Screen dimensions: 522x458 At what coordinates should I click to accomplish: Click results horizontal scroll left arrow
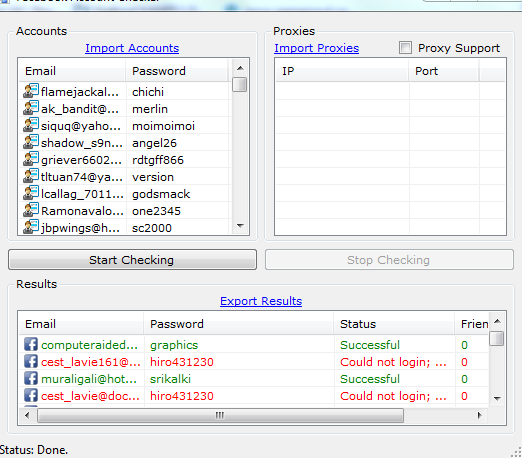[x=27, y=415]
